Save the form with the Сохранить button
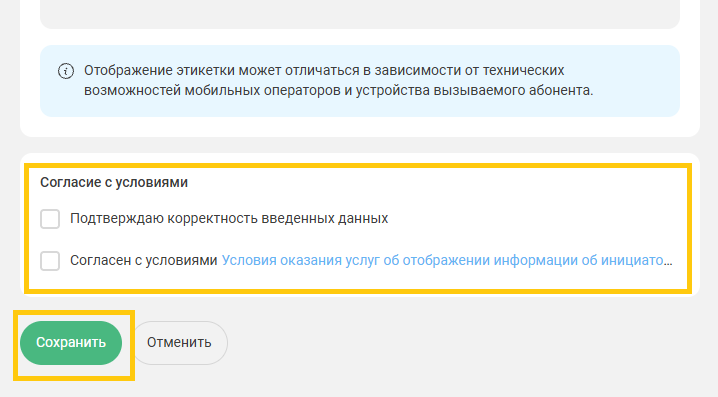This screenshot has height=397, width=718. pyautogui.click(x=71, y=343)
